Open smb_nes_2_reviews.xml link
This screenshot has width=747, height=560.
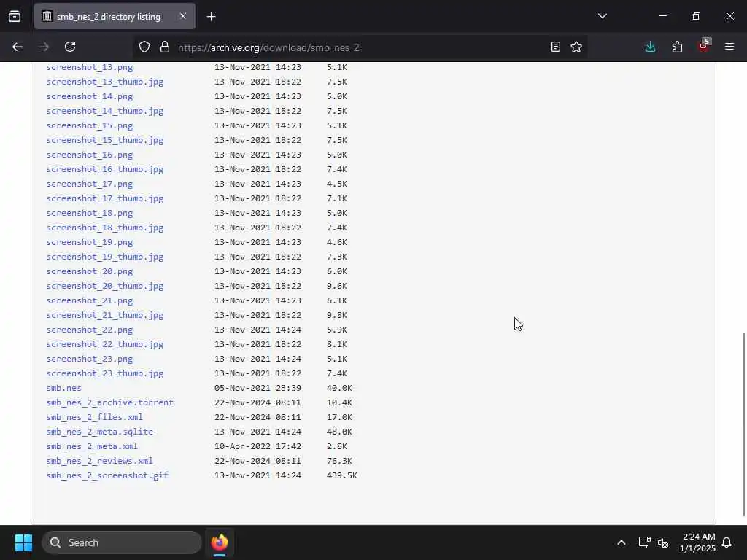(x=99, y=461)
